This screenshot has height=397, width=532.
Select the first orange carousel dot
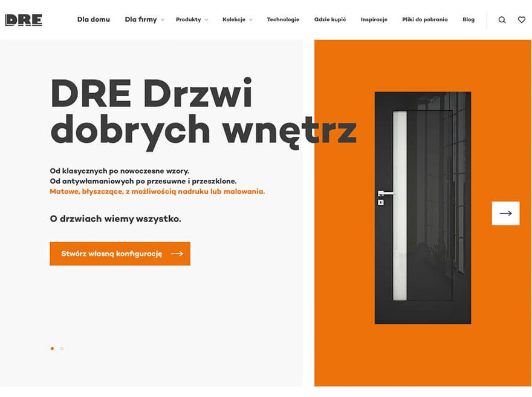pos(52,349)
